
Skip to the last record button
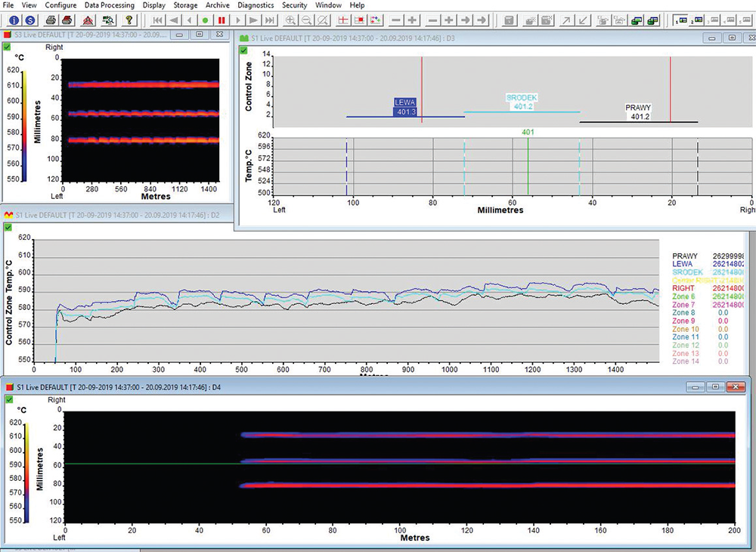click(270, 20)
